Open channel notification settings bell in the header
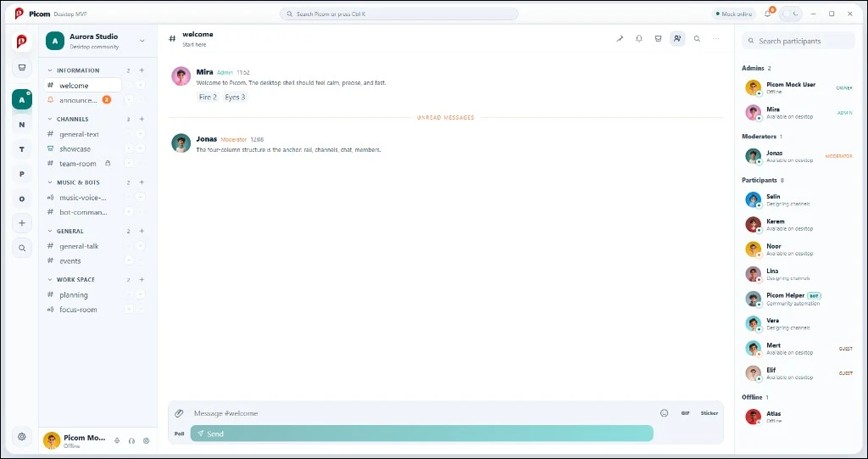Viewport: 868px width, 459px height. [639, 39]
